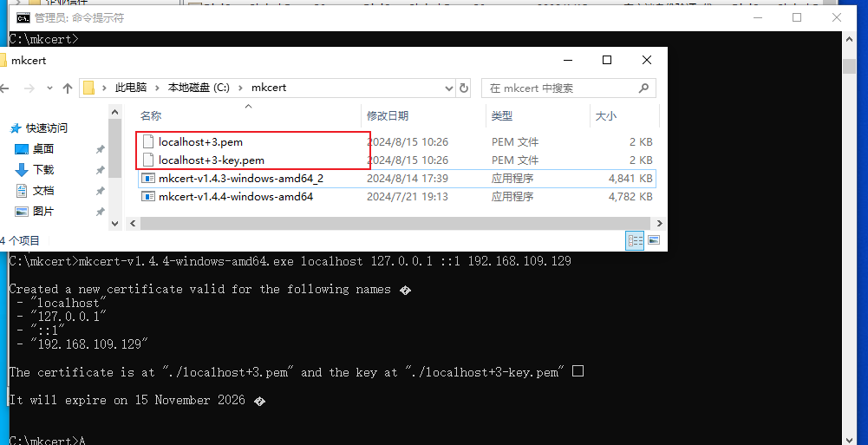The image size is (868, 445).
Task: Select the mkcert-v1.4.4-windows-amd64 application icon
Action: pyautogui.click(x=148, y=197)
